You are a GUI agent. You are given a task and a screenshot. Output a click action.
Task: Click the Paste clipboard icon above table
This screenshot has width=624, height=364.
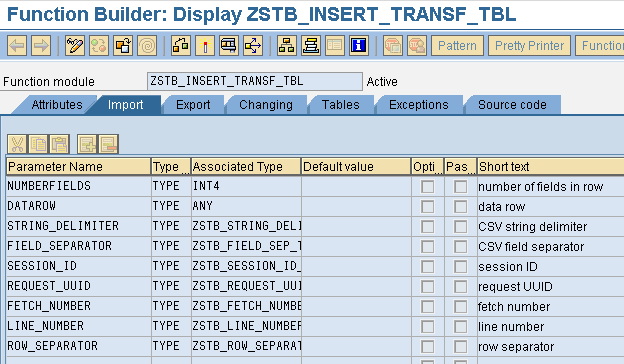(60, 144)
